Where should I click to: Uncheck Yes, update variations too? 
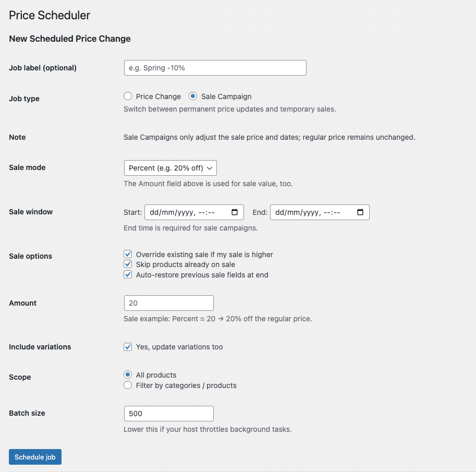coord(128,346)
